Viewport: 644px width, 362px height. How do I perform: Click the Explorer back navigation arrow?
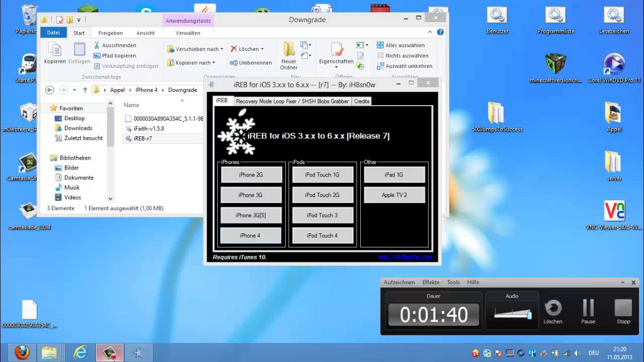click(49, 90)
